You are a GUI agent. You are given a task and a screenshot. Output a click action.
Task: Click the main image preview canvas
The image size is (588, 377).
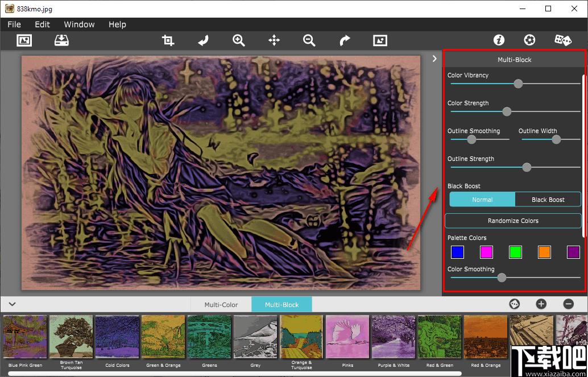(x=221, y=173)
